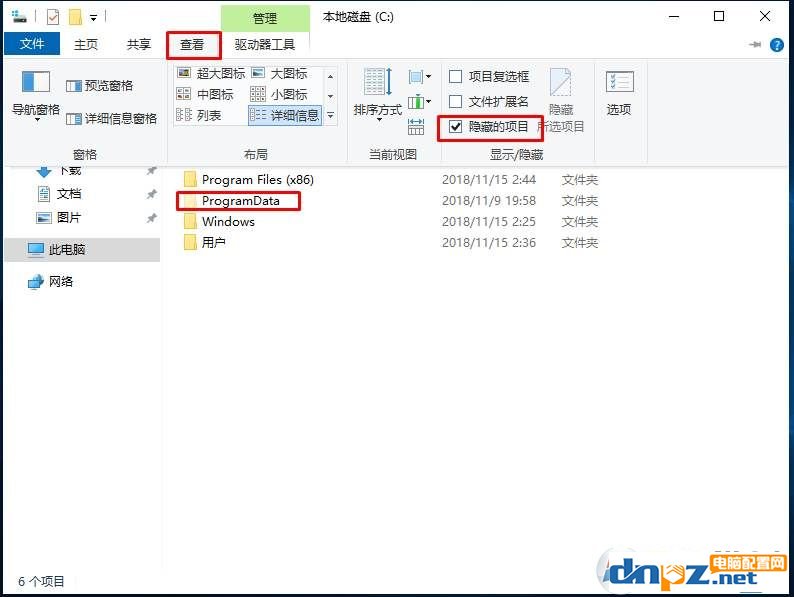This screenshot has width=794, height=597.
Task: Choose 小图标 layout
Action: pos(279,94)
